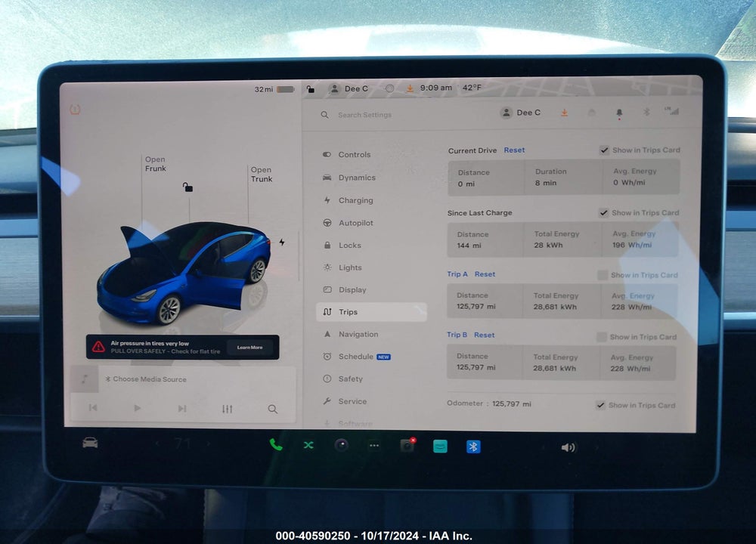Click the download arrow in top status bar

409,88
